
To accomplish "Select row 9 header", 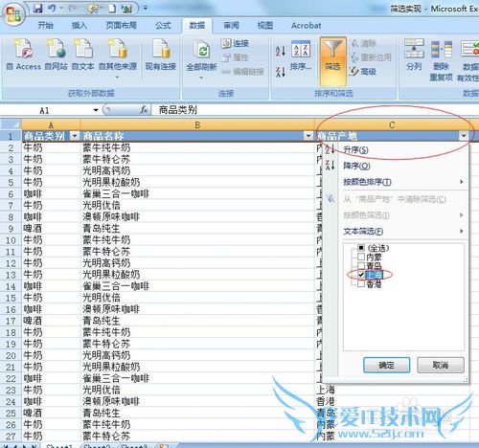I will click(11, 229).
